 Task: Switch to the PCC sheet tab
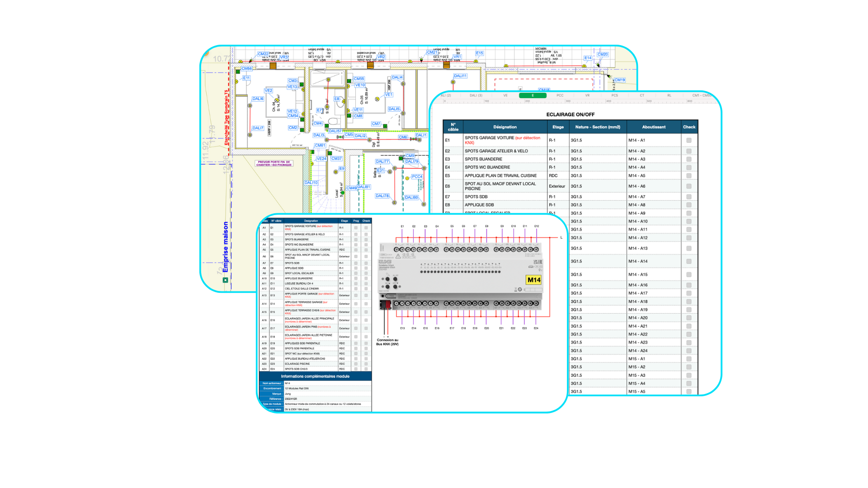(x=560, y=95)
